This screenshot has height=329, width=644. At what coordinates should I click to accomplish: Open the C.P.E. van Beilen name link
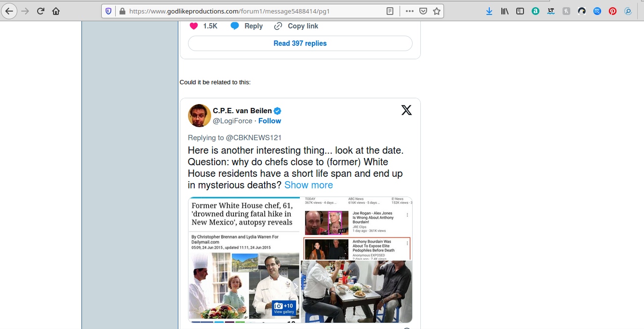coord(242,111)
